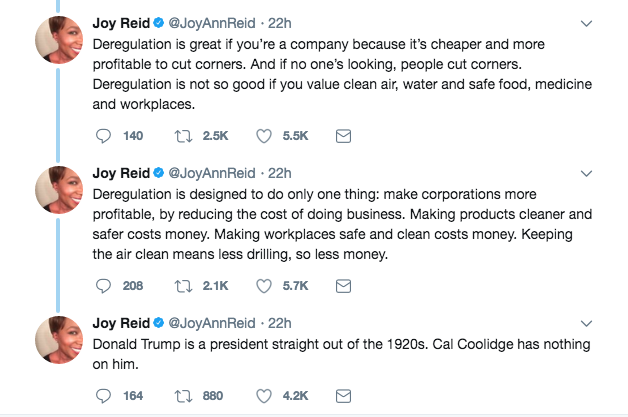The height and width of the screenshot is (417, 628).
Task: Reply to the tweet with 208 replies
Action: pyautogui.click(x=103, y=286)
